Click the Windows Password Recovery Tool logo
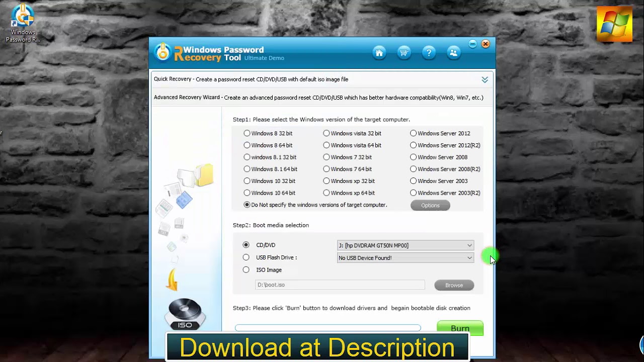This screenshot has height=362, width=644. tap(219, 53)
